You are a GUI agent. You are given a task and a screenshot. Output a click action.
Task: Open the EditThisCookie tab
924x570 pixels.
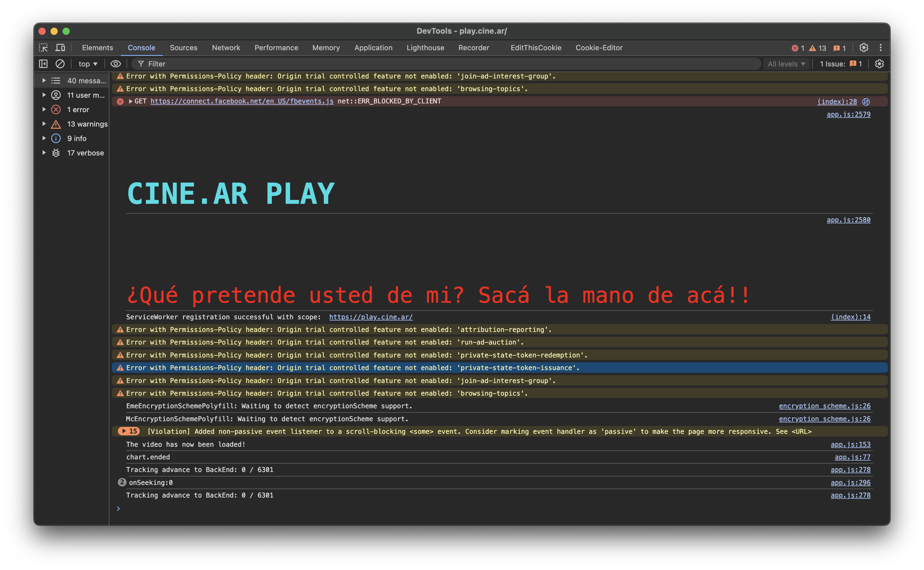[536, 47]
